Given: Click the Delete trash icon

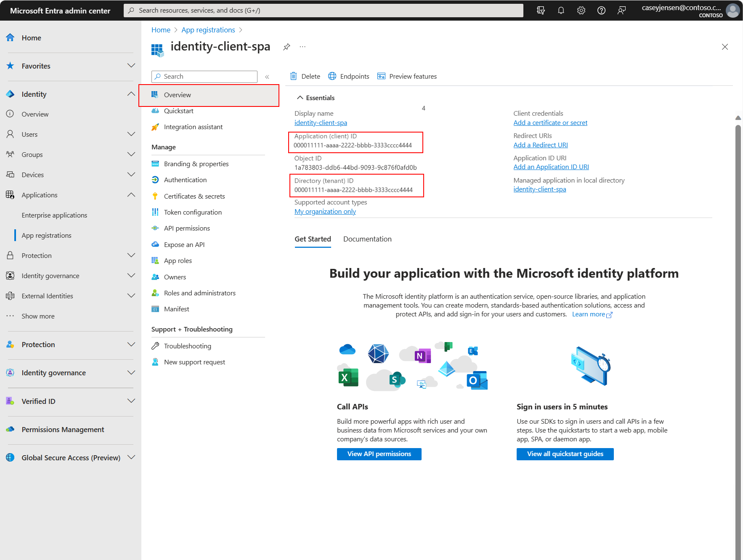Looking at the screenshot, I should tap(294, 76).
